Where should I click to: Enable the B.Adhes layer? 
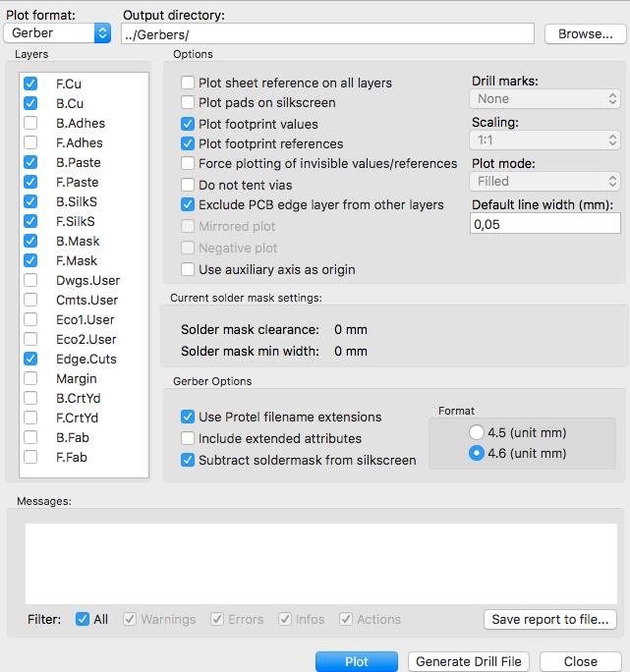tap(30, 123)
